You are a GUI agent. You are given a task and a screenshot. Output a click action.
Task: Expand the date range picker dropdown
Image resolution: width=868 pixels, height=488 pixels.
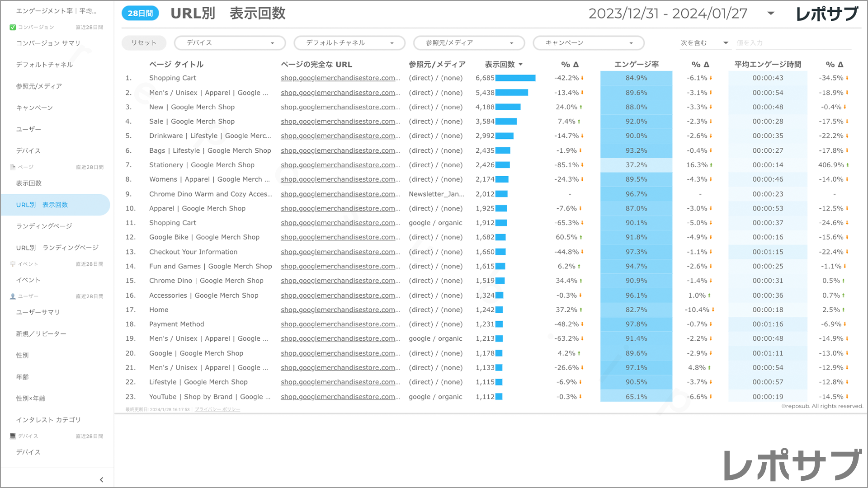click(771, 14)
